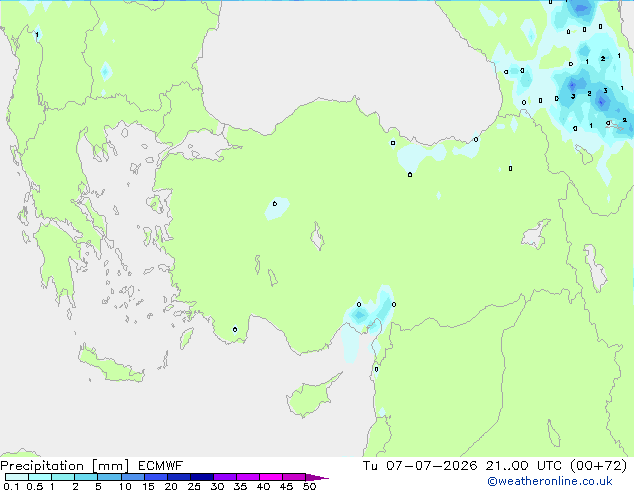
Task: Pick the 1–2 mm legend color swatch
Action: pos(63,477)
